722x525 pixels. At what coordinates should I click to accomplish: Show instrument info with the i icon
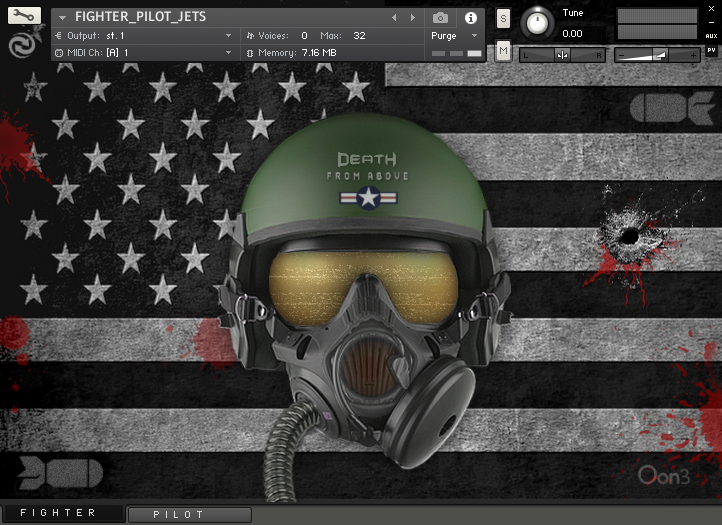click(x=471, y=18)
